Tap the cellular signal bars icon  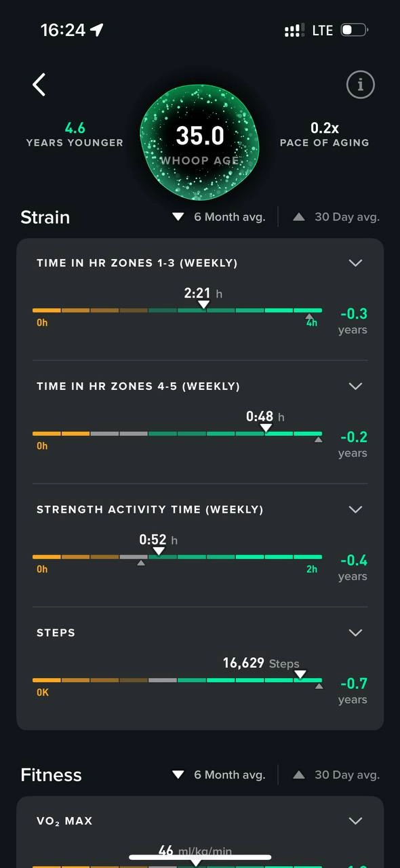(294, 31)
